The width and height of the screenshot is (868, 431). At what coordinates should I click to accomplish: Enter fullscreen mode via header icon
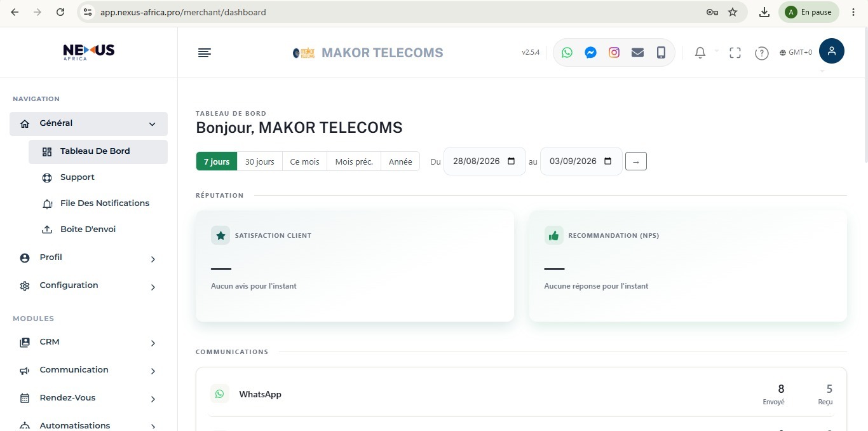(x=735, y=53)
